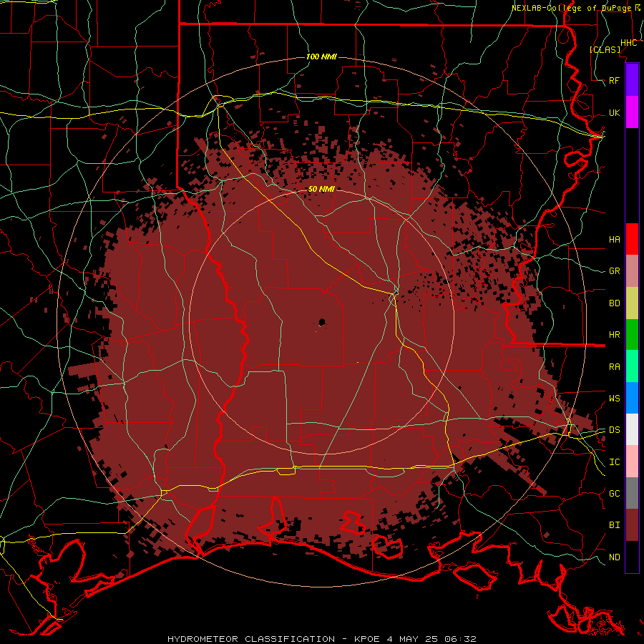
Task: Click the 50 NMI range ring label
Action: click(x=321, y=189)
